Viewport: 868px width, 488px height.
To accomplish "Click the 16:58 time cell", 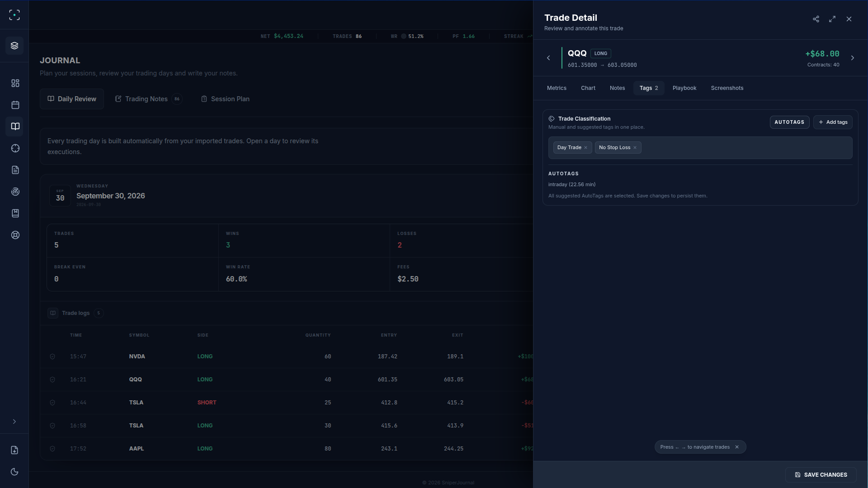I will pyautogui.click(x=78, y=426).
